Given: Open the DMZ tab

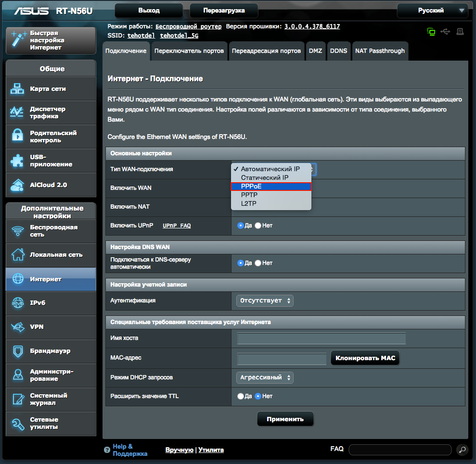Looking at the screenshot, I should click(x=315, y=51).
